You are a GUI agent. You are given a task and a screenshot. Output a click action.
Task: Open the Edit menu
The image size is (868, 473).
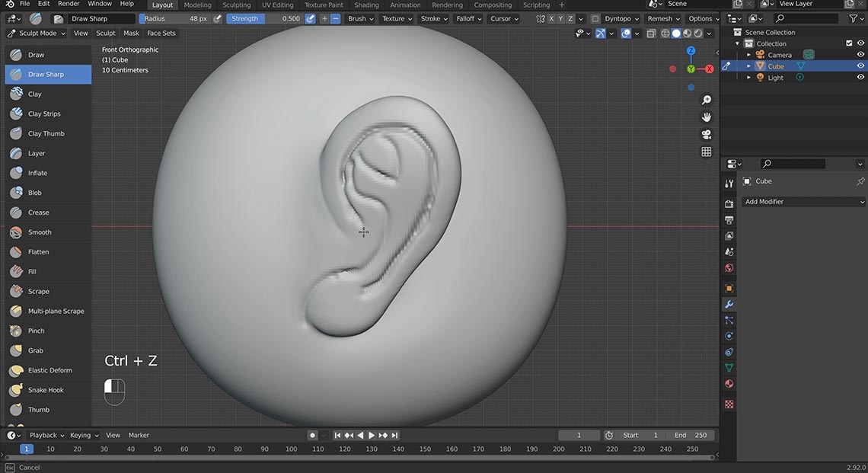43,3
